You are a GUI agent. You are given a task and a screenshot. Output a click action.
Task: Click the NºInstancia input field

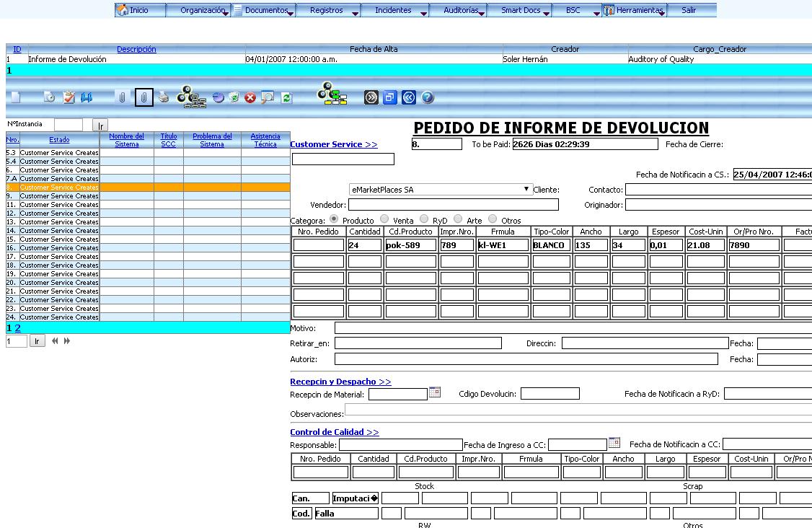(x=69, y=124)
